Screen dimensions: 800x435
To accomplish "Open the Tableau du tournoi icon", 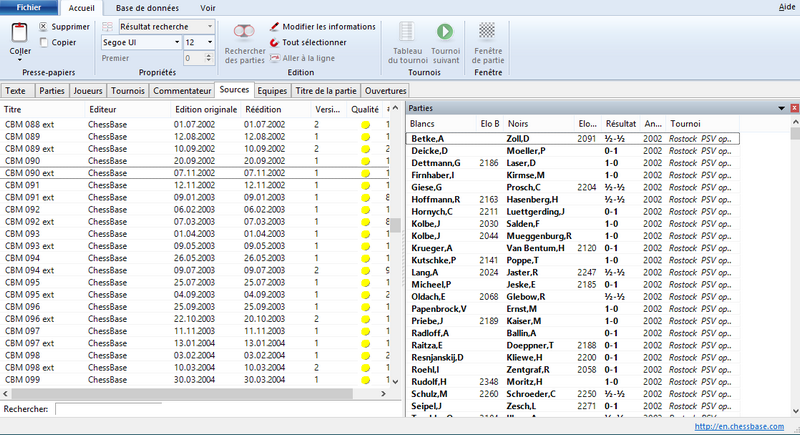I will point(406,31).
